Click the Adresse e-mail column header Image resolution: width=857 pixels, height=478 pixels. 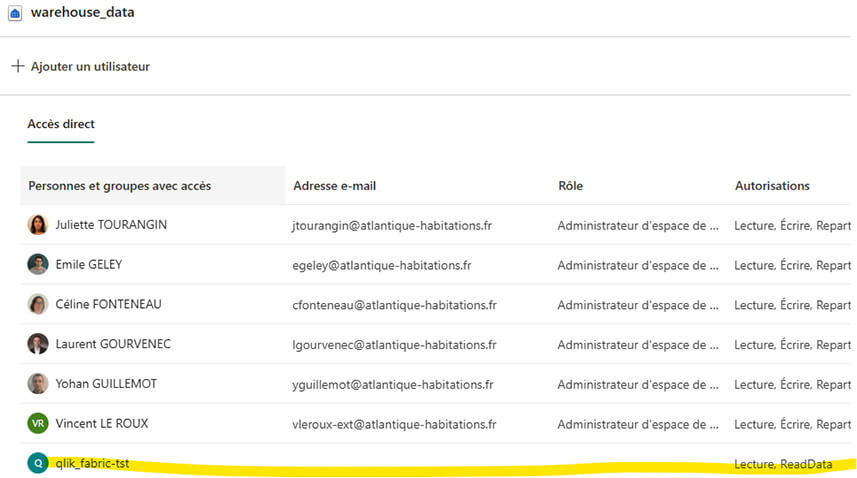335,186
